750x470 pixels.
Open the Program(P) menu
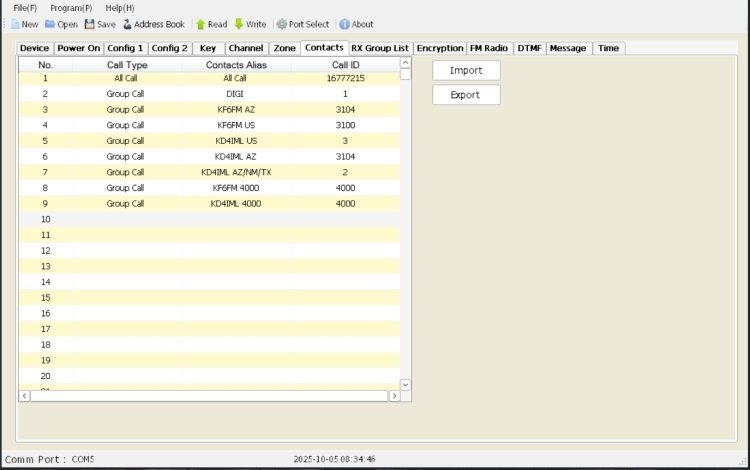coord(71,8)
